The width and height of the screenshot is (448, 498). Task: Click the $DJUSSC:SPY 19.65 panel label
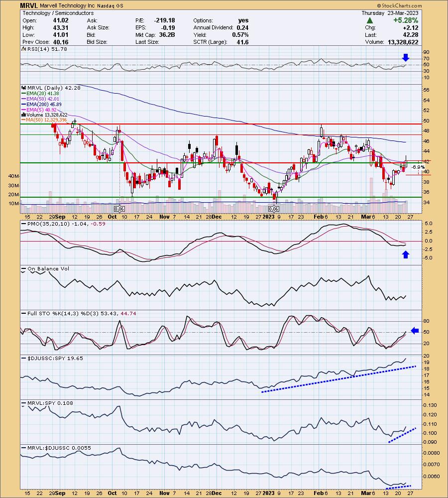[x=55, y=358]
